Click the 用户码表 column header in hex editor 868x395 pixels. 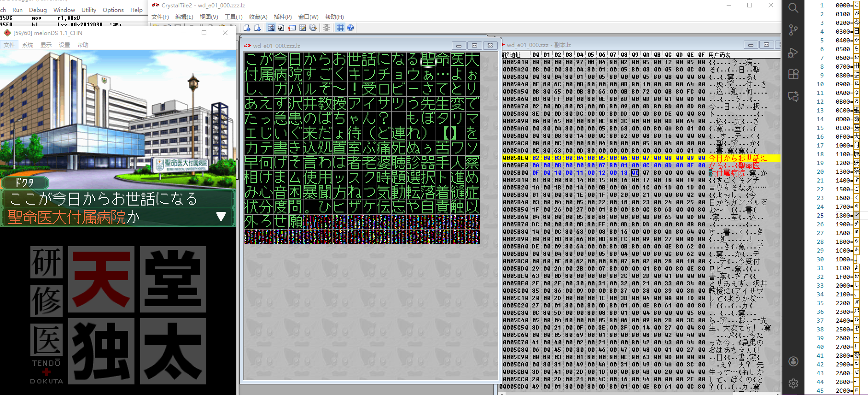(720, 55)
